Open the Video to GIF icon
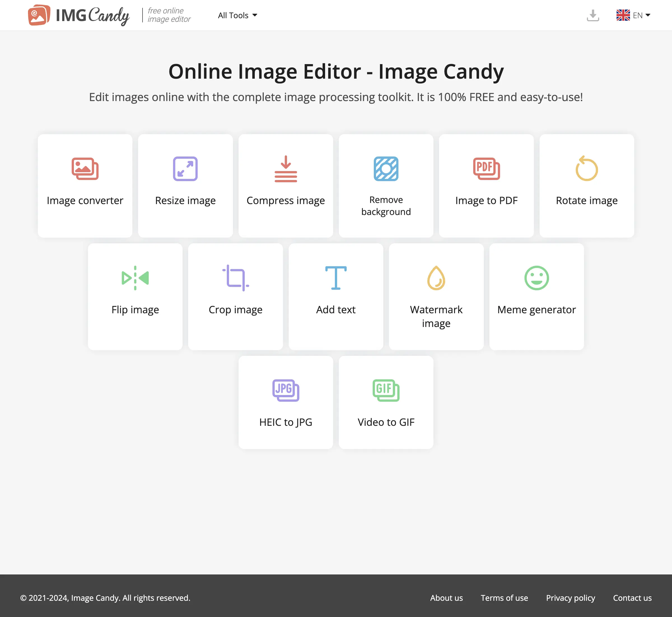 point(386,390)
